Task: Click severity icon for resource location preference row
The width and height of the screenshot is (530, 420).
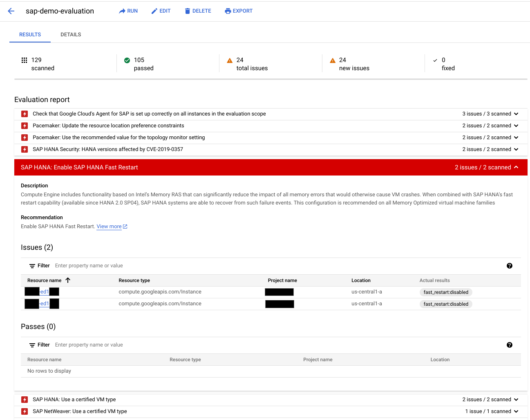Action: [25, 126]
